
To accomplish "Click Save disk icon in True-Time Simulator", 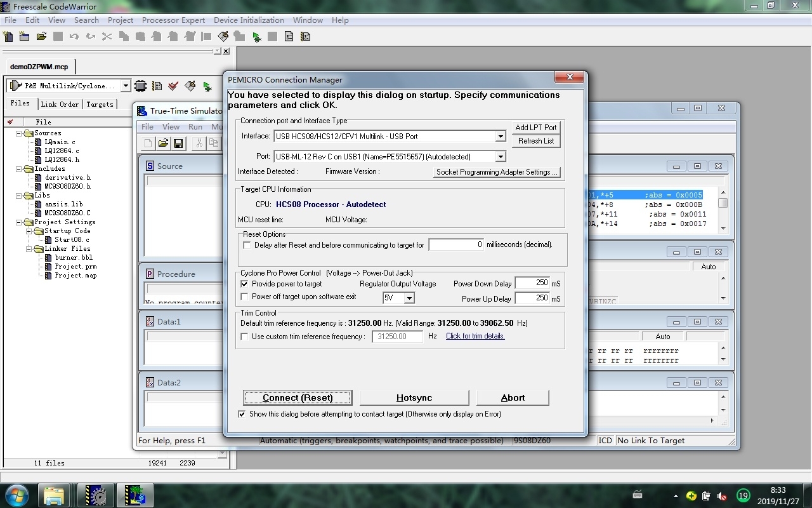I will [178, 144].
